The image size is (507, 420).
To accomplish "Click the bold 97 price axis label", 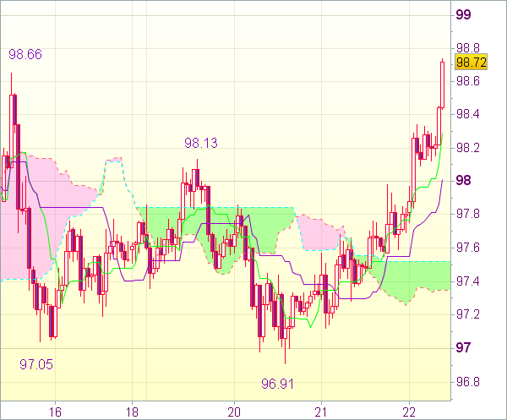I will coord(463,347).
